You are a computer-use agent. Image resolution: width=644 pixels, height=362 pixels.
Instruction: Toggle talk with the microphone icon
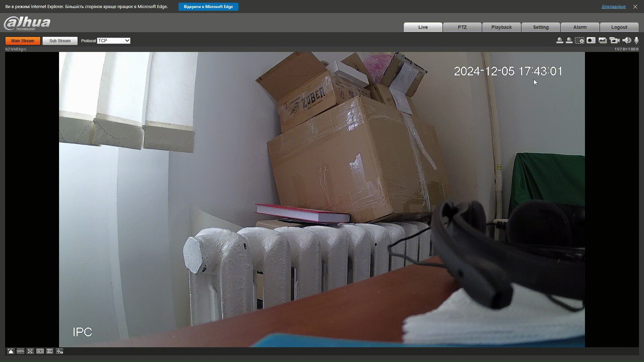point(636,41)
